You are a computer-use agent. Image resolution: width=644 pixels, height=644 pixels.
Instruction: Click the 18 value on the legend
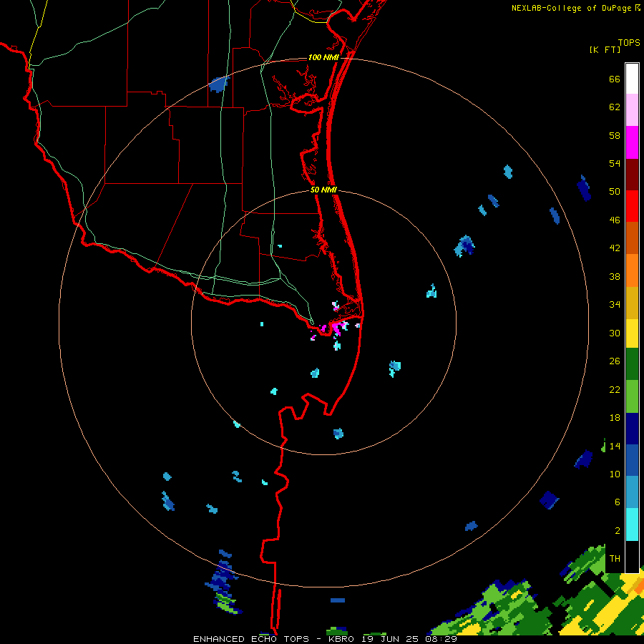[x=615, y=418]
